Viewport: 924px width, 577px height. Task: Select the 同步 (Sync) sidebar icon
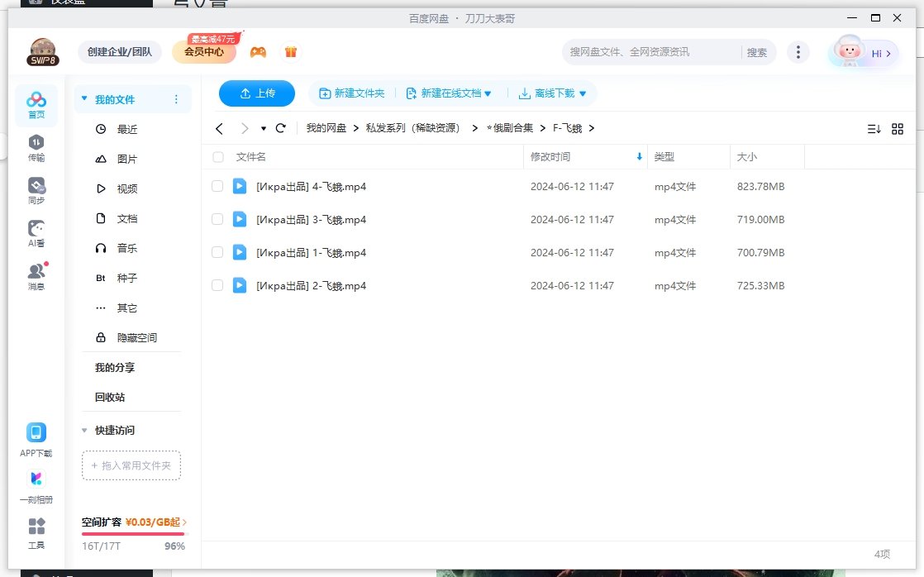point(36,187)
